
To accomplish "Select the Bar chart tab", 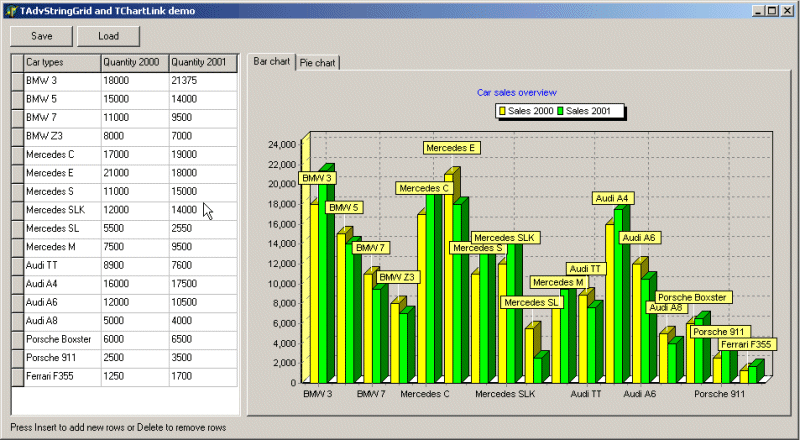I will point(271,61).
